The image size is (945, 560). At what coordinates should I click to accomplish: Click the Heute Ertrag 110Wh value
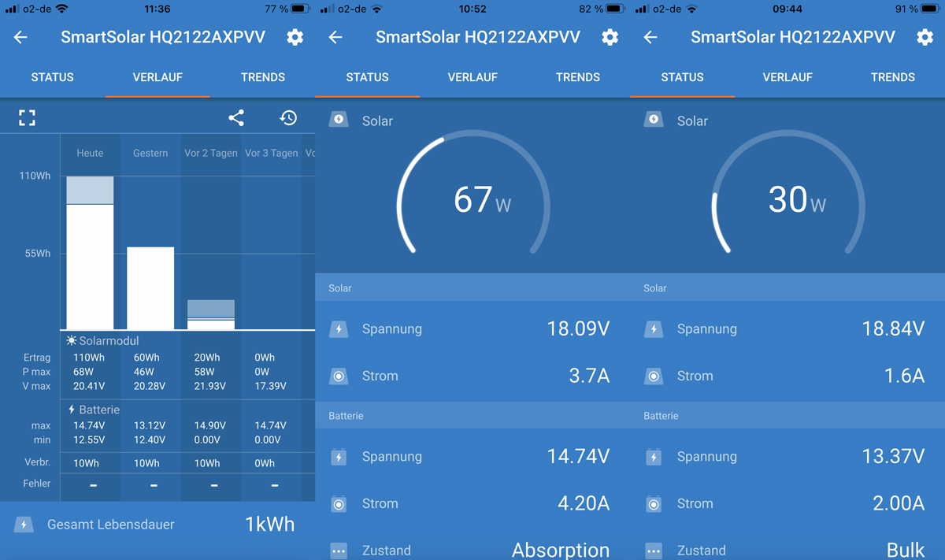tap(89, 358)
